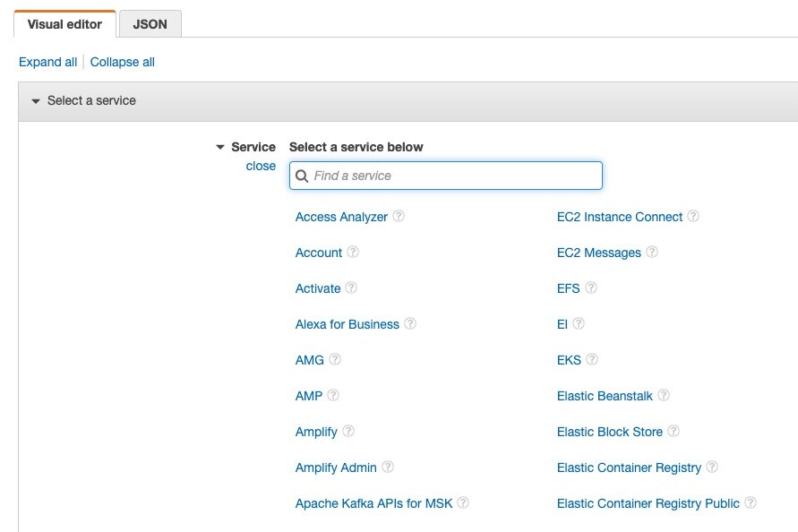The height and width of the screenshot is (532, 798).
Task: Switch to the Visual editor tab
Action: pos(64,24)
